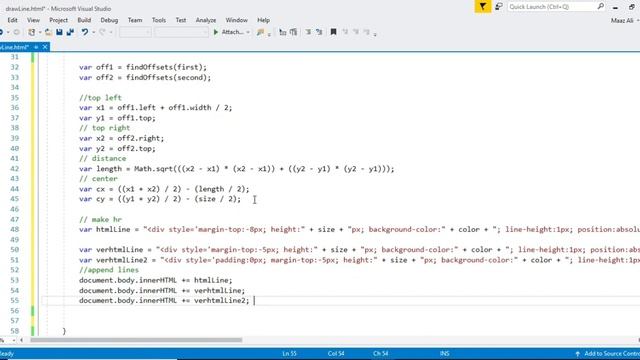The height and width of the screenshot is (360, 640).
Task: Click findOffsets(second) on line 33
Action: [167, 78]
